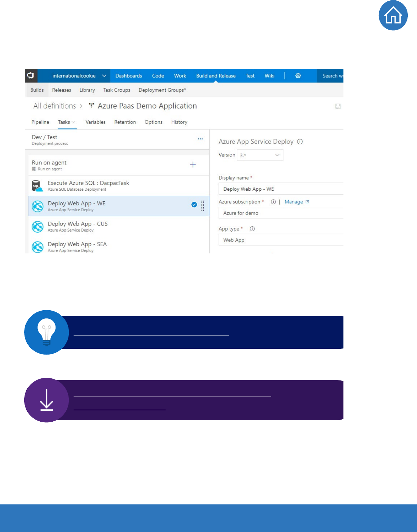The width and height of the screenshot is (417, 532).
Task: Switch to the Retention tab
Action: (125, 122)
